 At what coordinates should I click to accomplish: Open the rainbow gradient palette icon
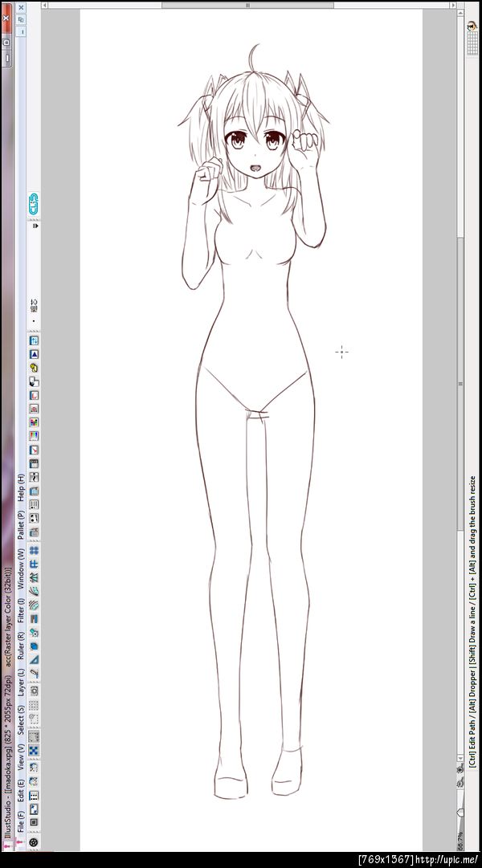pos(34,436)
